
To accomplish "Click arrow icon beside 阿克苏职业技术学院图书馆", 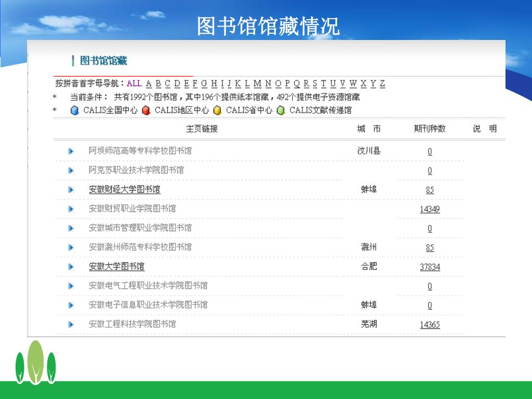I will pos(71,170).
